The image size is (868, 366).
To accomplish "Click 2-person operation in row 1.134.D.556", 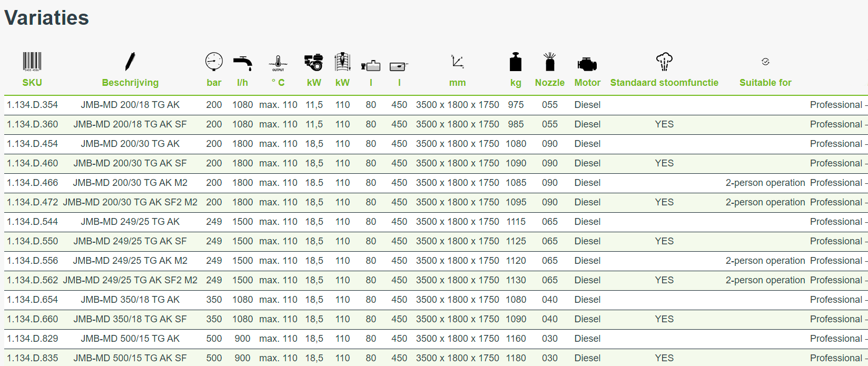I will (x=765, y=261).
